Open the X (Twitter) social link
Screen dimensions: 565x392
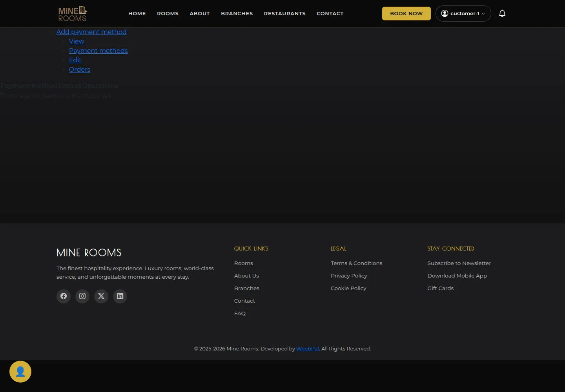pyautogui.click(x=101, y=296)
